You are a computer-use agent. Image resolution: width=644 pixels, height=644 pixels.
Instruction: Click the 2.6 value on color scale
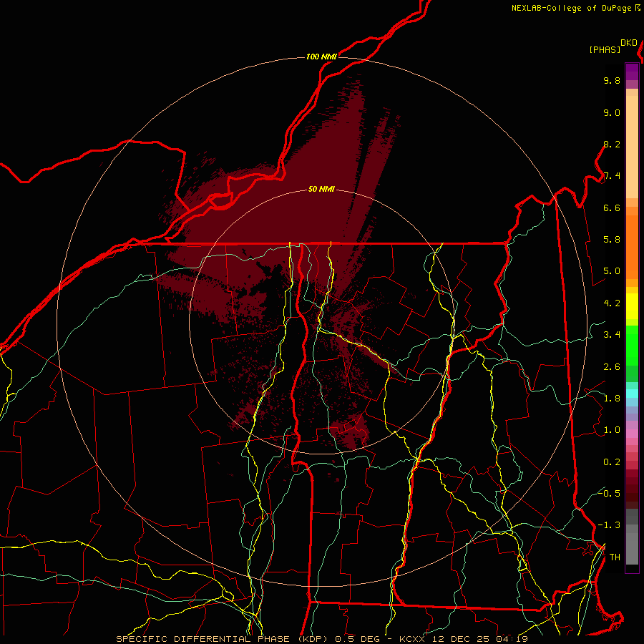point(612,367)
